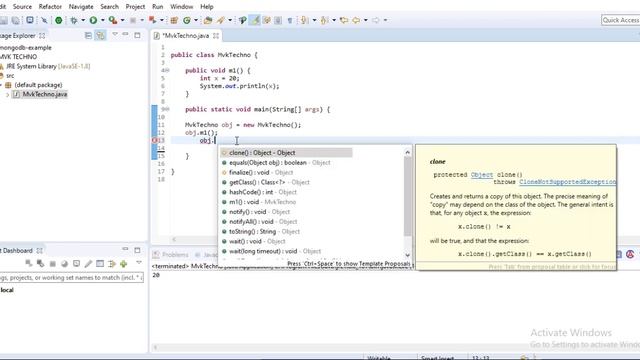Screen dimensions: 640x360
Task: Click the Forward navigation arrow
Action: click(x=376, y=20)
